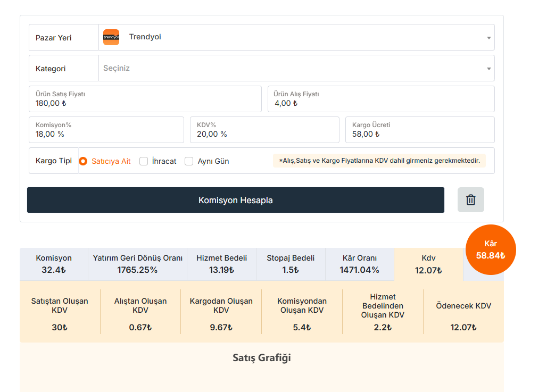Click the Trendyol logo icon

click(111, 37)
